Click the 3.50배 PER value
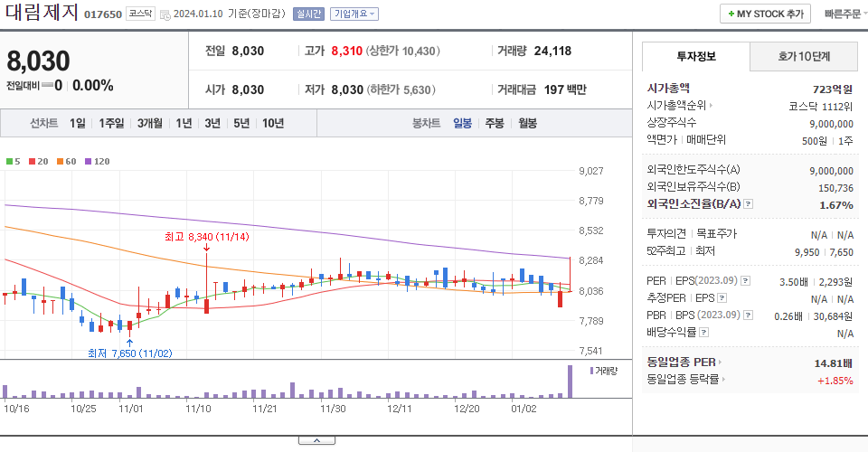 click(x=793, y=282)
